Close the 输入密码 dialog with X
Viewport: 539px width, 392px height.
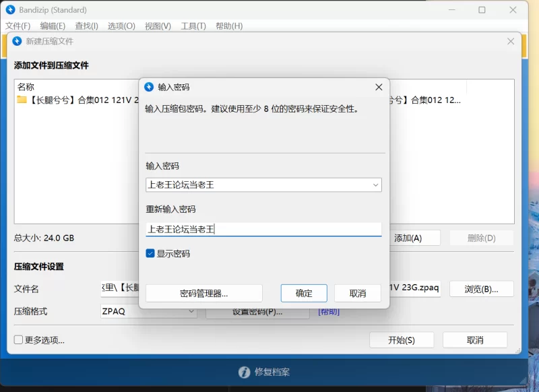coord(379,88)
